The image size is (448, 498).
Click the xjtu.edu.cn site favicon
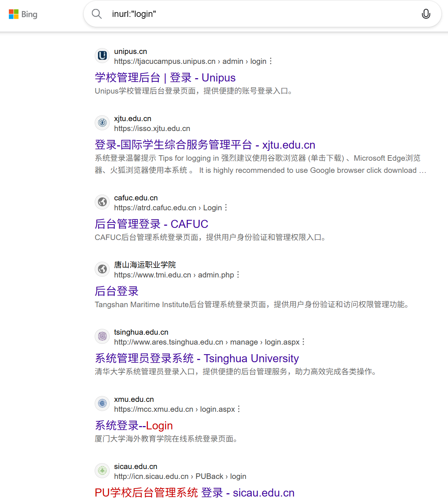point(102,123)
